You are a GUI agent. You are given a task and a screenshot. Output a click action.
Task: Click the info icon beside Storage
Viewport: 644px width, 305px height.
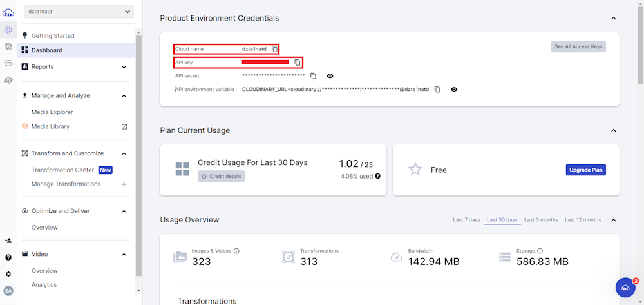pyautogui.click(x=540, y=251)
